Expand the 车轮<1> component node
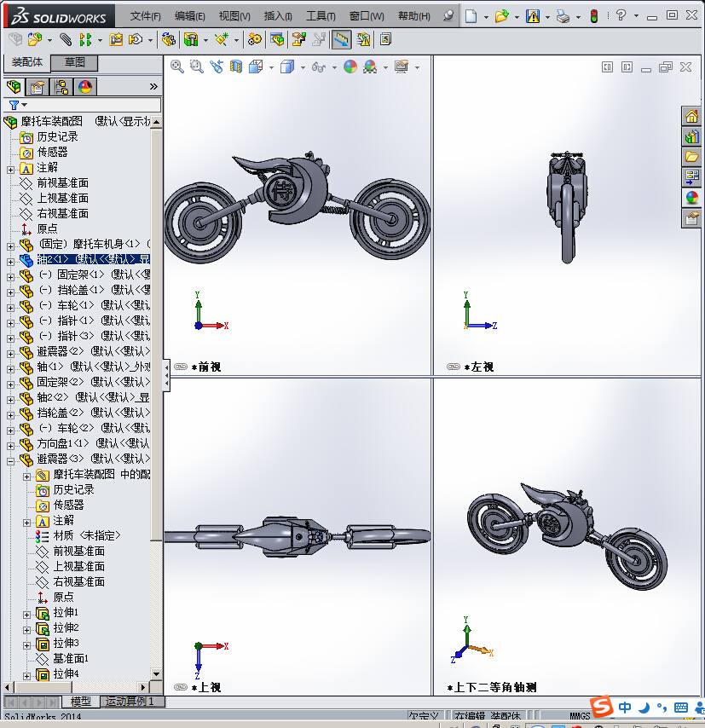 point(10,308)
